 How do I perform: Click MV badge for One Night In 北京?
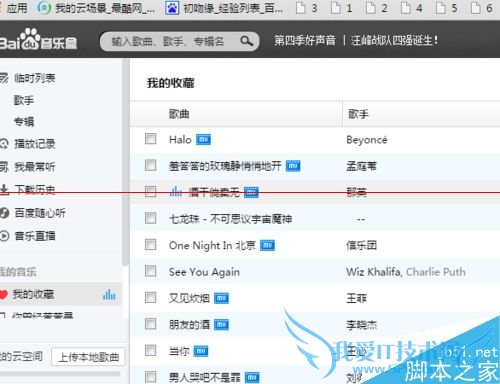point(267,246)
